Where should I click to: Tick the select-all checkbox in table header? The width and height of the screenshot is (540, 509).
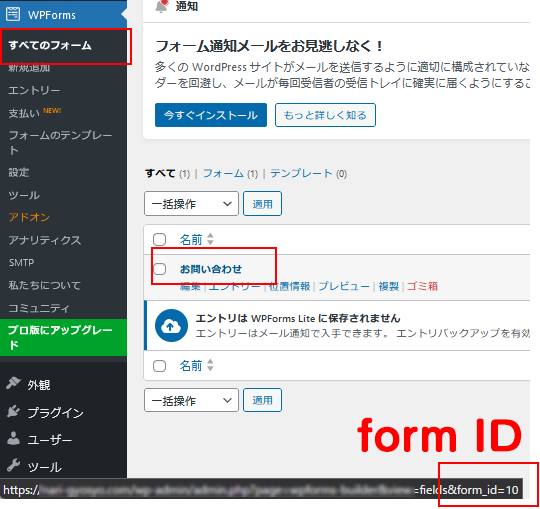(159, 239)
